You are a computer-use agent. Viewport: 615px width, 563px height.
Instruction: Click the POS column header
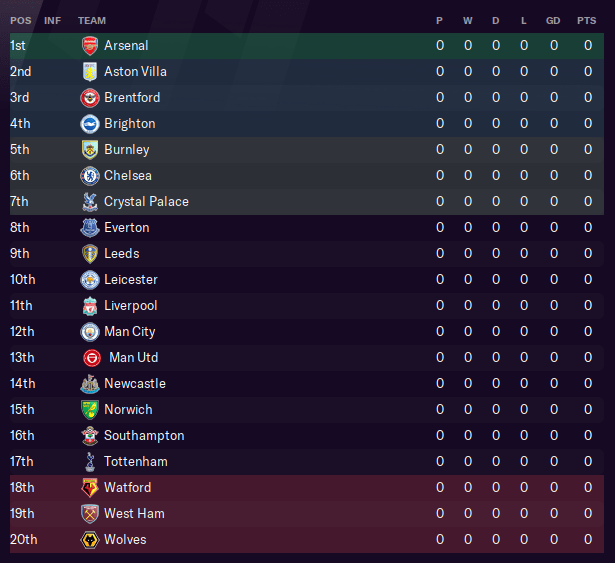click(21, 20)
